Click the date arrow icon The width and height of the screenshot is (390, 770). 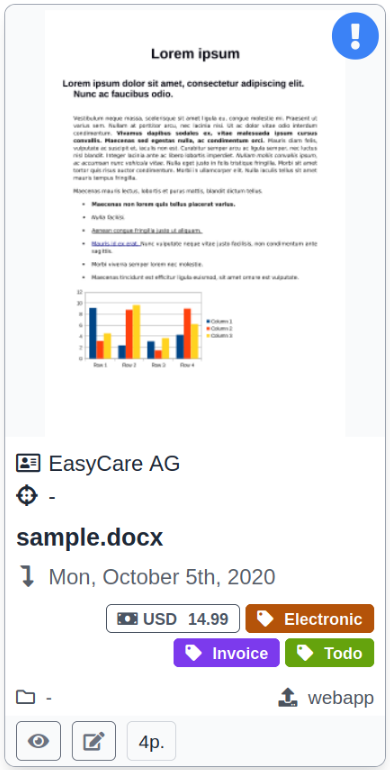pyautogui.click(x=28, y=577)
